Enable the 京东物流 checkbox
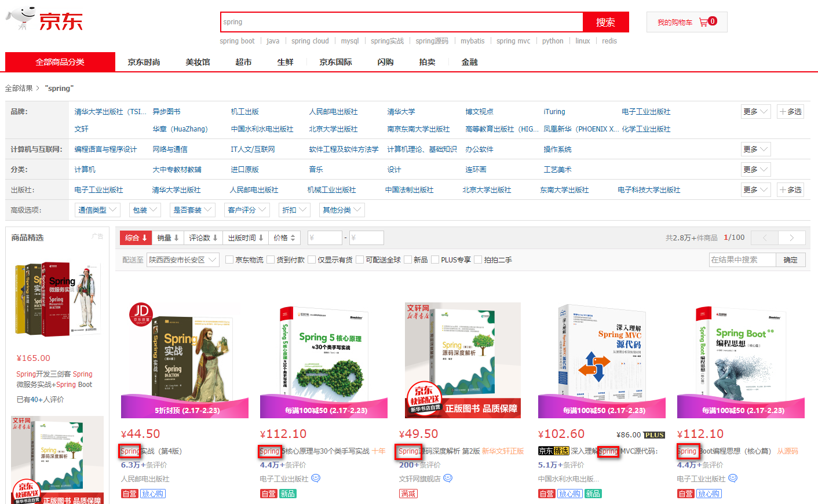 coord(229,260)
